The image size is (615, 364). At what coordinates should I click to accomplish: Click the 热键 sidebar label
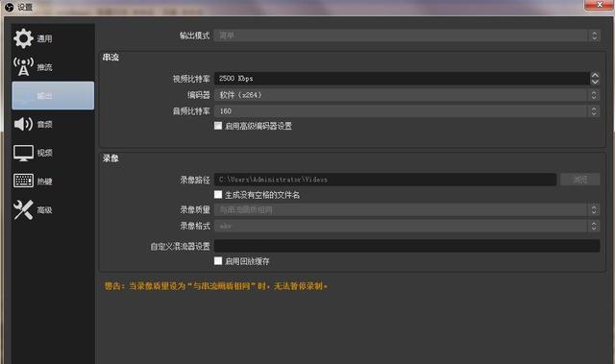coord(44,182)
